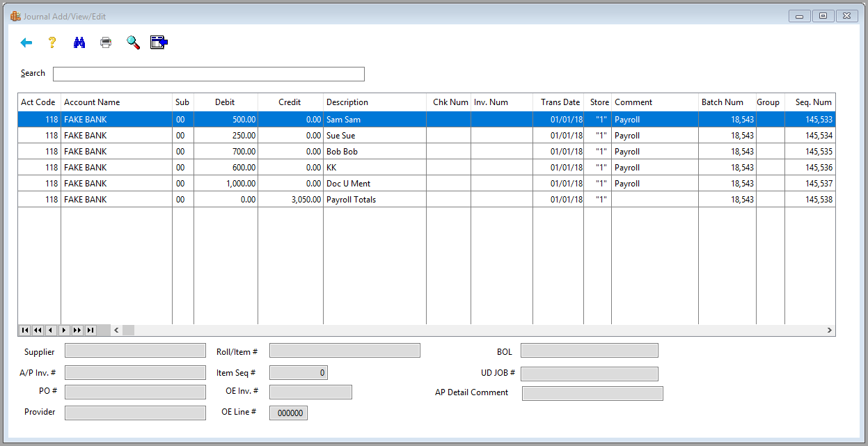Go to first record navigation button
Screen dimensions: 868x446
[x=25, y=330]
